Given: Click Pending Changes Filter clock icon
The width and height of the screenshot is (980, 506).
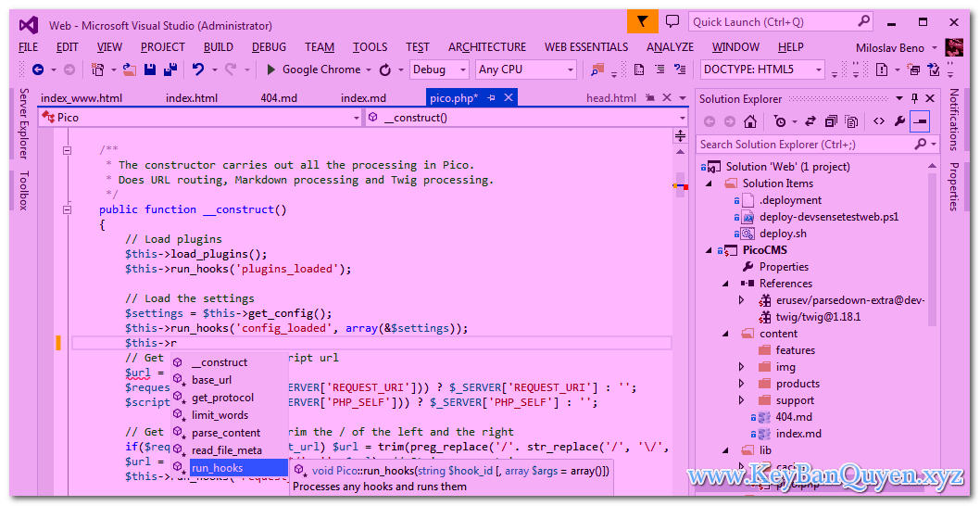Looking at the screenshot, I should click(779, 121).
